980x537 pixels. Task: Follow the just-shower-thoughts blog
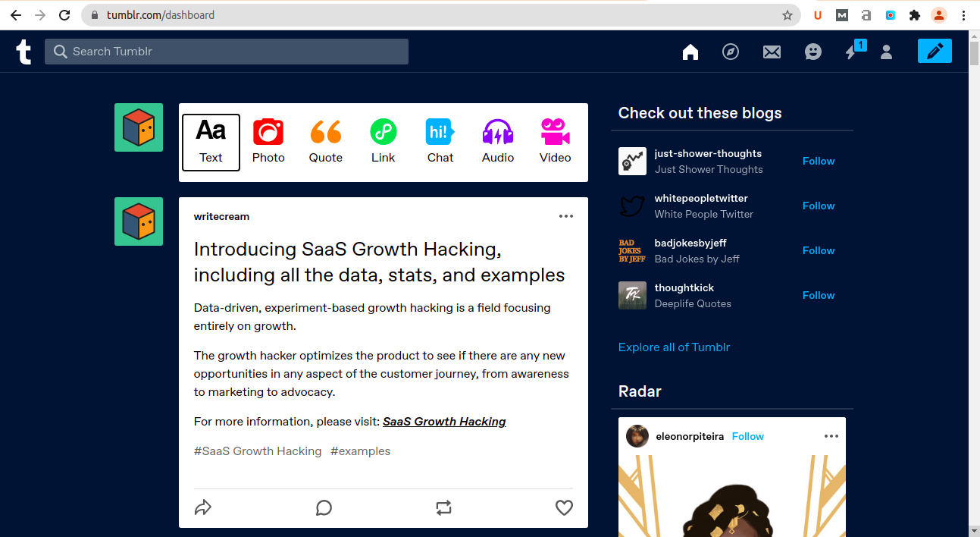pyautogui.click(x=819, y=161)
